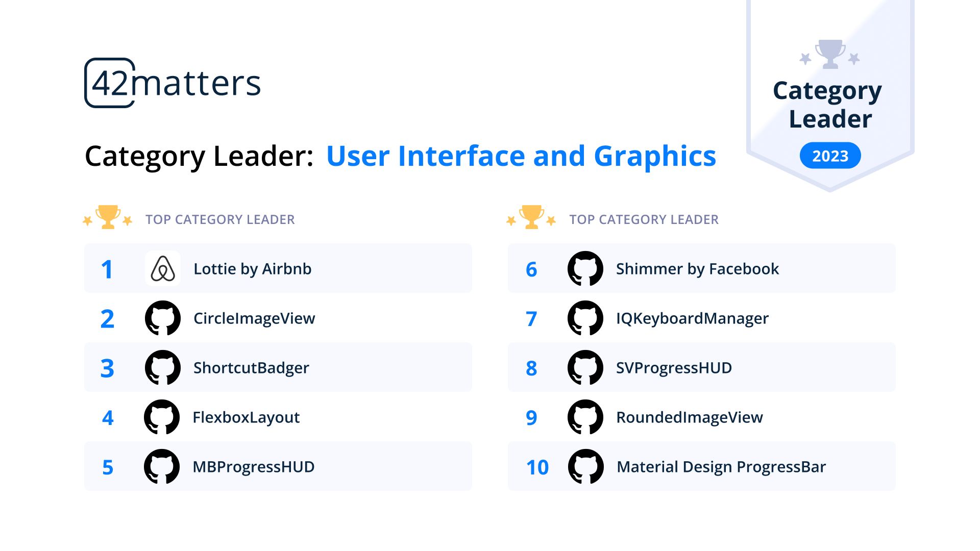Select the Lottie by Airbnb text
The width and height of the screenshot is (980, 551).
pos(252,269)
